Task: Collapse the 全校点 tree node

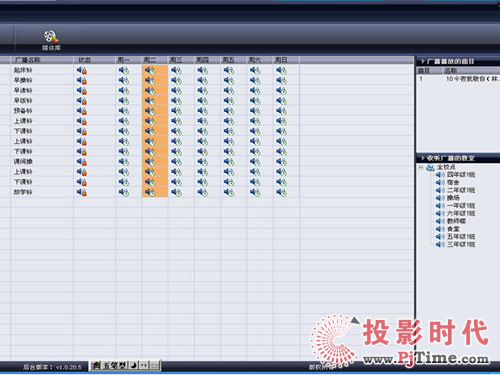Action: (421, 167)
